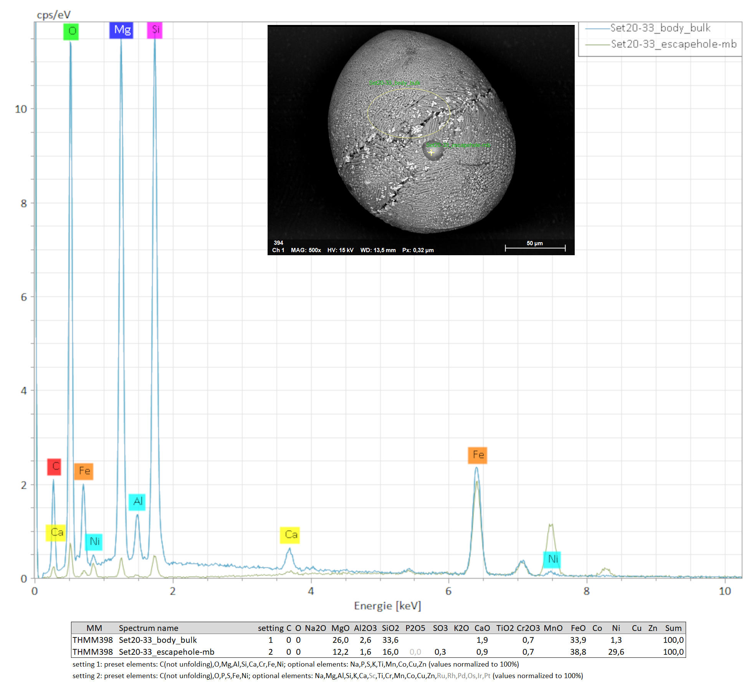Select the Set20-33_escapehole-mb table row
754x700 pixels.
pyautogui.click(x=166, y=652)
